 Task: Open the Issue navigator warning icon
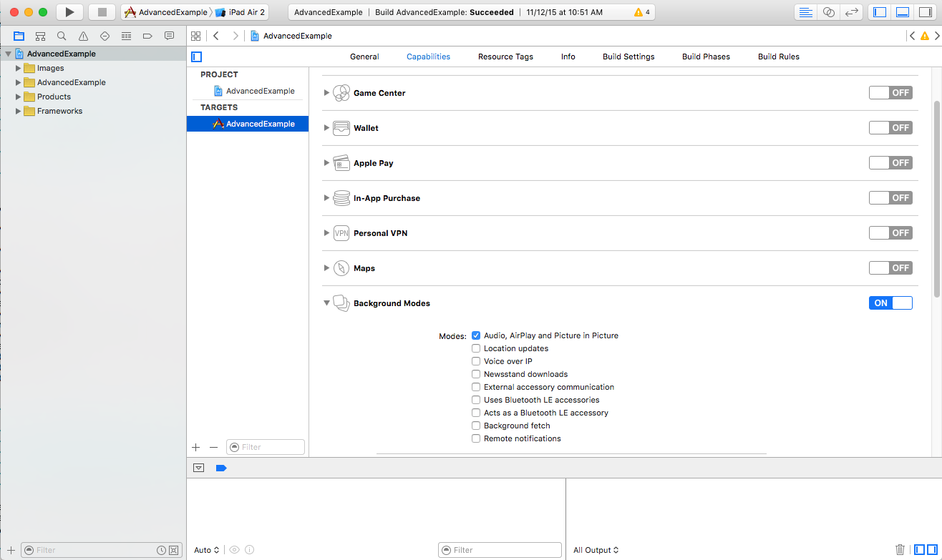click(83, 36)
